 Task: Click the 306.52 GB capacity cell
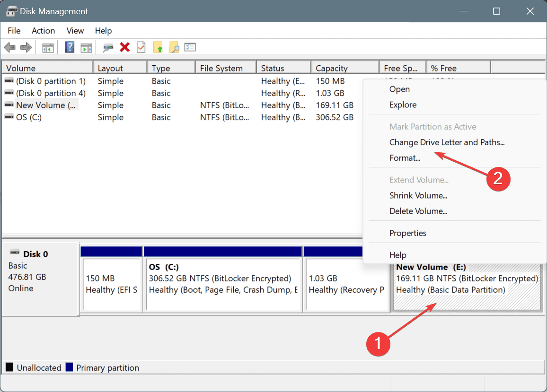click(335, 117)
